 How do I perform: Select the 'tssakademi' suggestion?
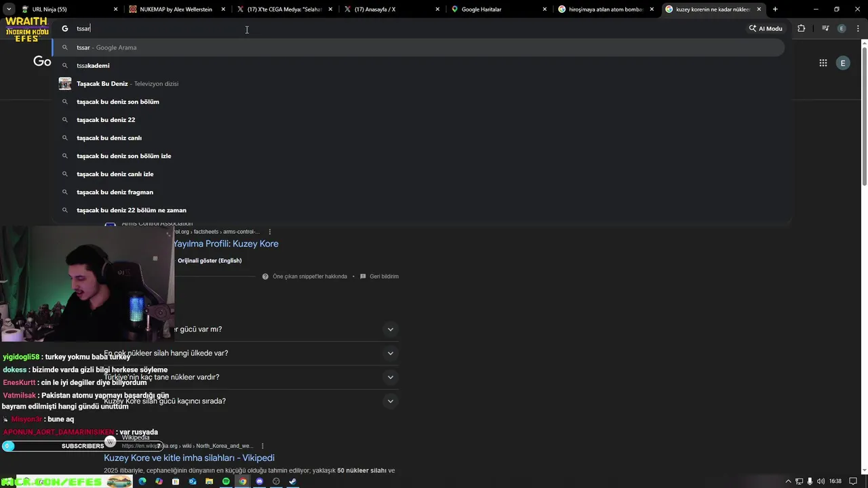tap(419, 66)
